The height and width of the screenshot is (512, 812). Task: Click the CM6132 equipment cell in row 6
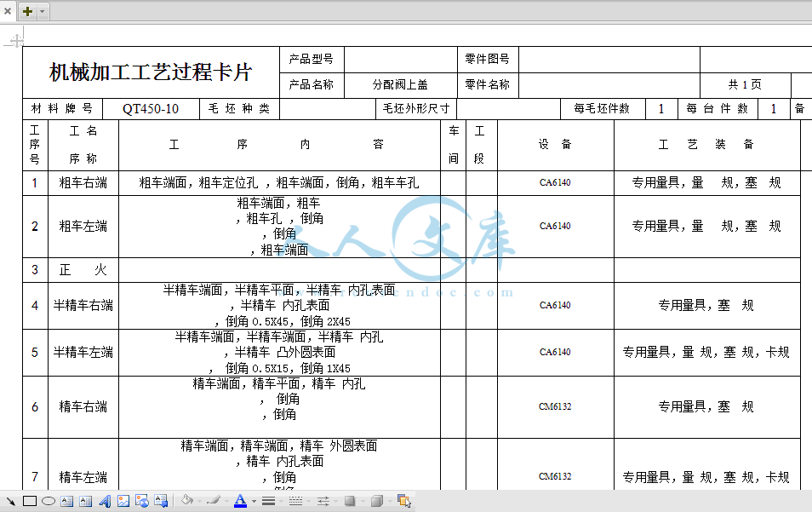point(555,407)
